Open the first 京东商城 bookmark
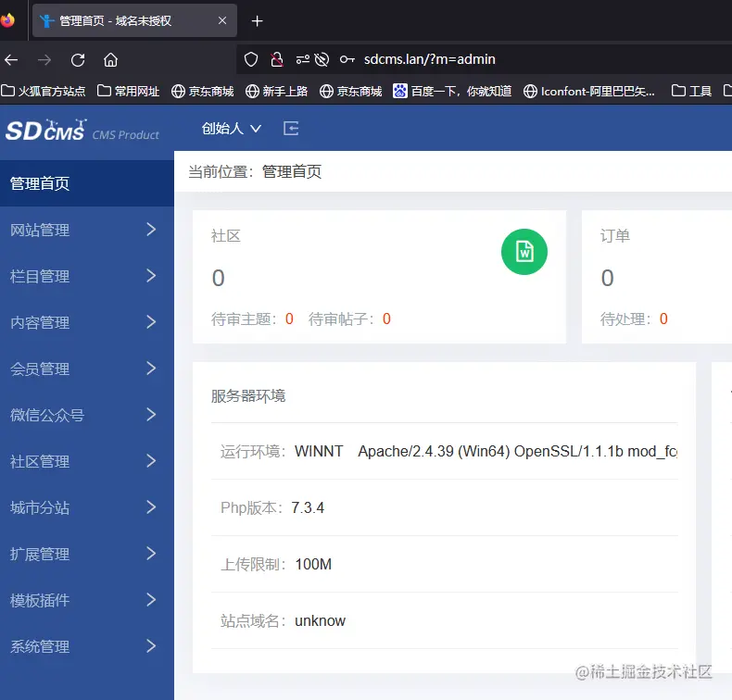The height and width of the screenshot is (700, 732). click(203, 91)
